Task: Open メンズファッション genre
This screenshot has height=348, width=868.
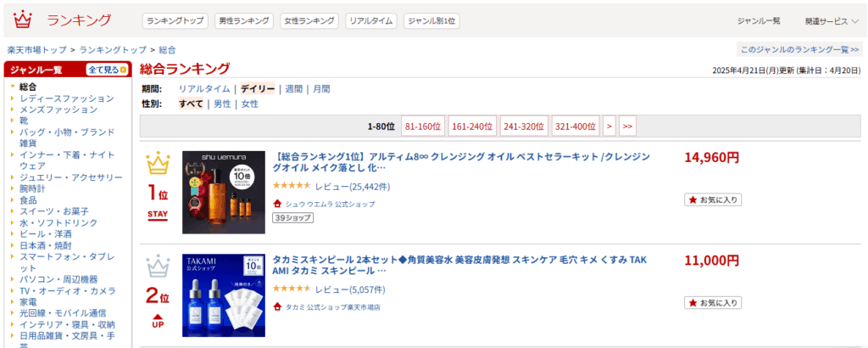Action: 58,109
